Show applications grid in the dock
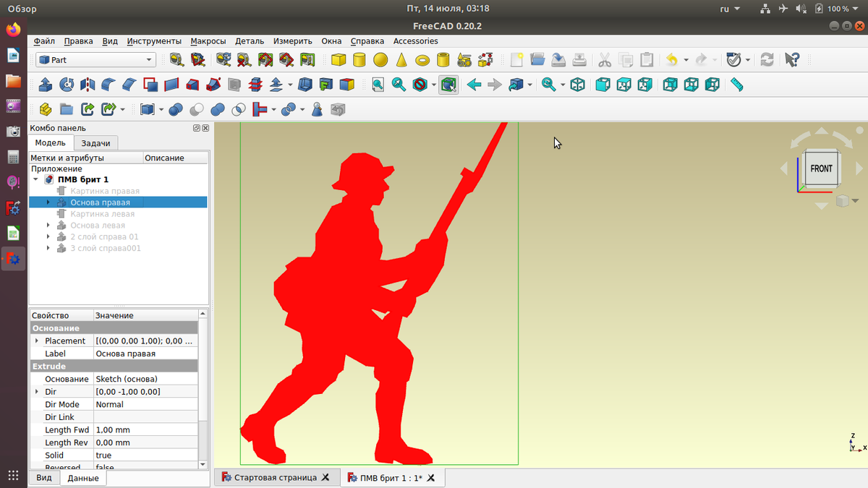The height and width of the screenshot is (488, 868). [13, 474]
